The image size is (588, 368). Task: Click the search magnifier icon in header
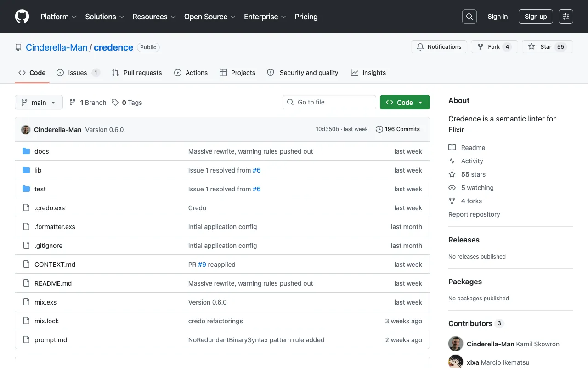point(469,17)
